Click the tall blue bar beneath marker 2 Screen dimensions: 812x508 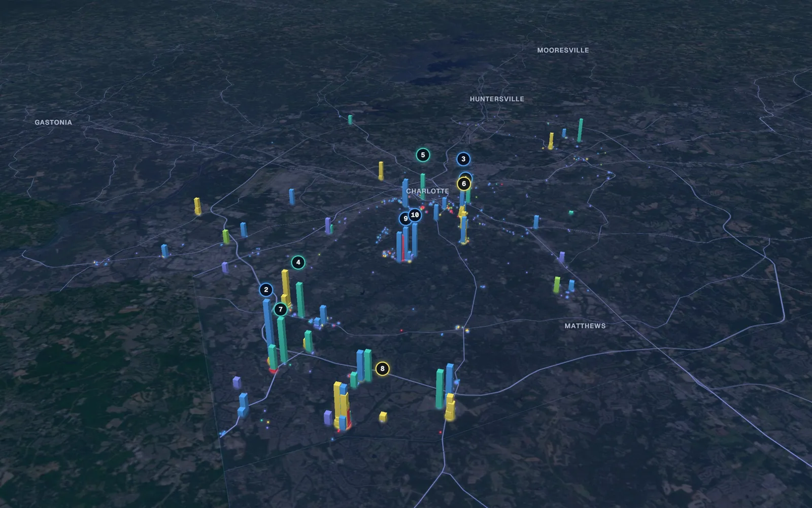pyautogui.click(x=268, y=325)
